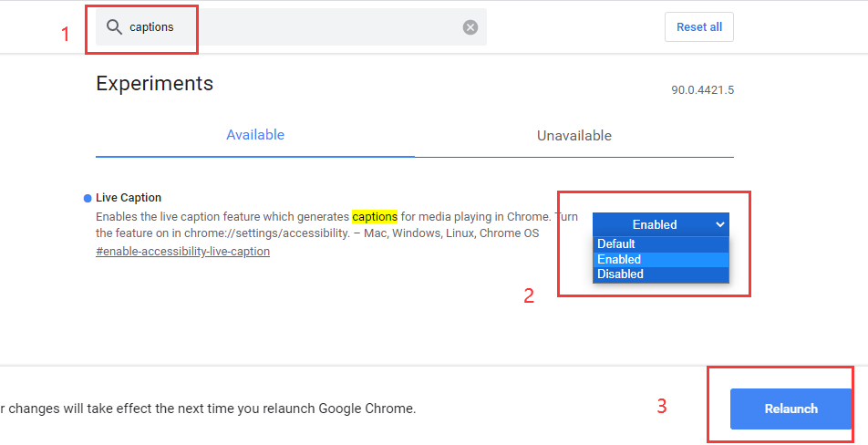Click the blue Relaunch button
This screenshot has width=868, height=445.
(x=790, y=409)
